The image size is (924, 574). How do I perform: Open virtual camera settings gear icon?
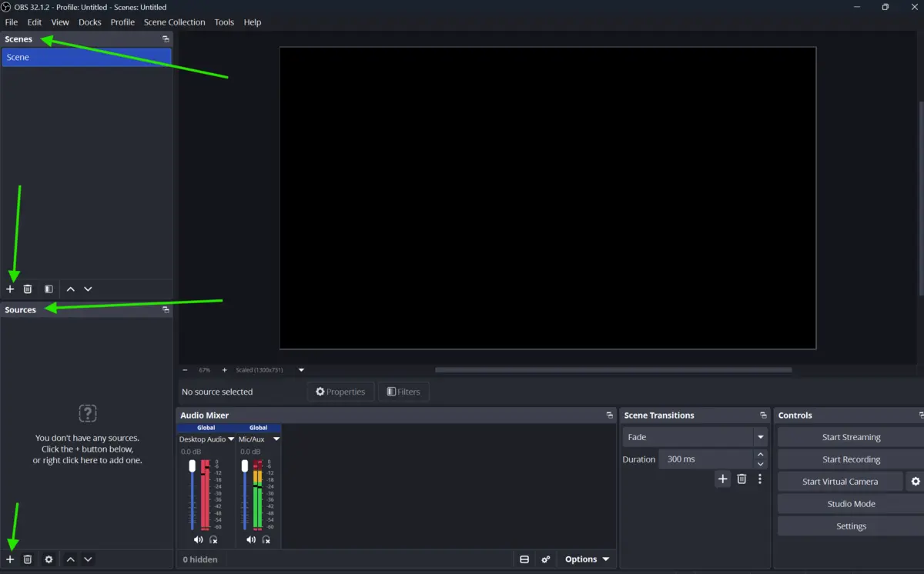pos(916,482)
